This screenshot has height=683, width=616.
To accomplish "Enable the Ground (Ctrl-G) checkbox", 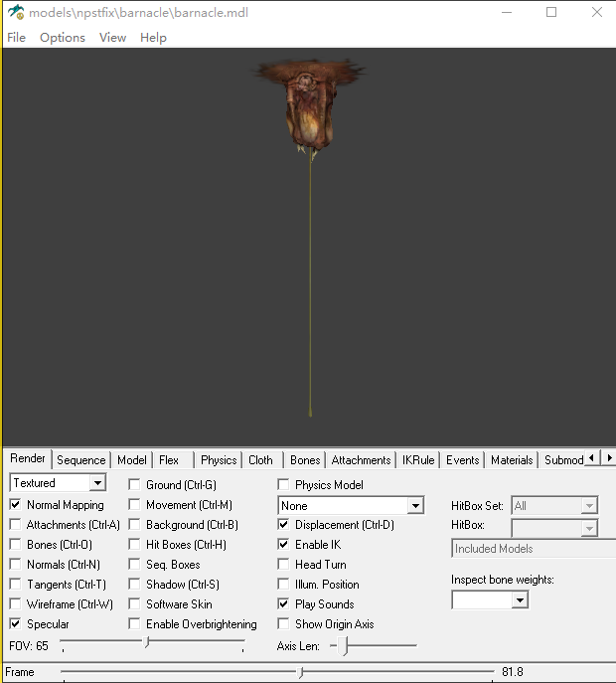I will point(134,484).
